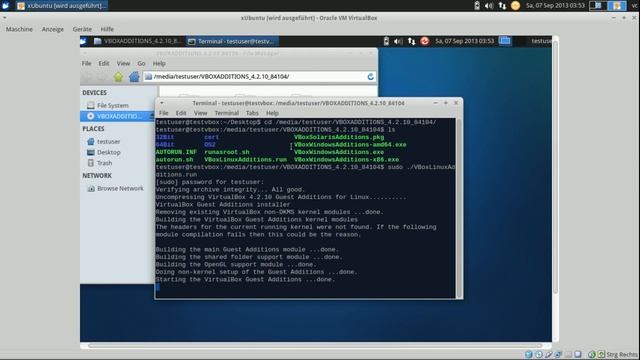The image size is (640, 360).
Task: Click the xUbuntu host taskbar window button
Action: coord(62,6)
